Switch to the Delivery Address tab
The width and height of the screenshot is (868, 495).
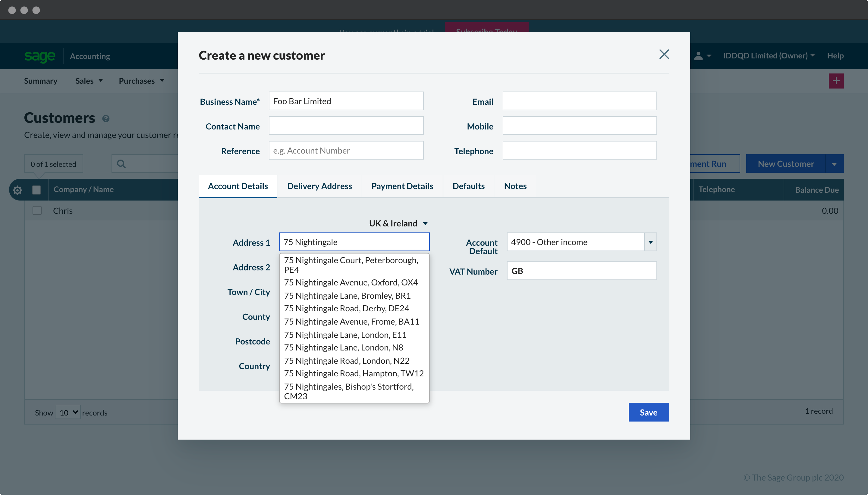point(319,186)
